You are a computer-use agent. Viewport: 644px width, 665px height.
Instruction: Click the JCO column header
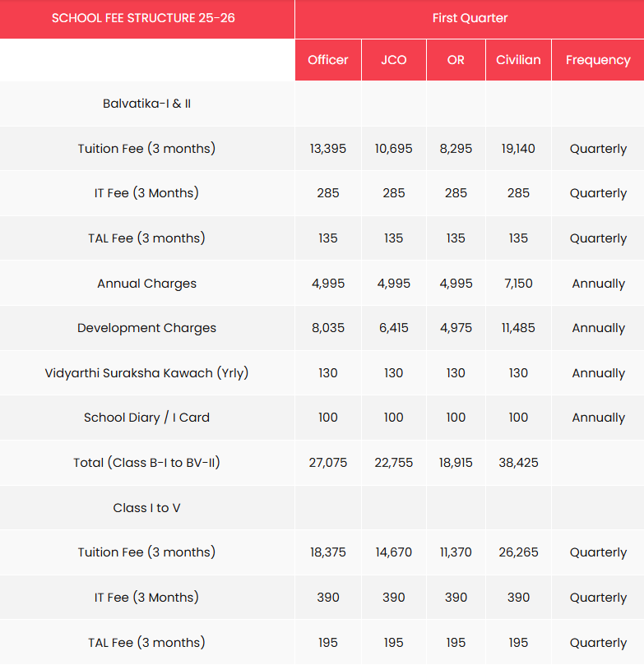point(394,60)
